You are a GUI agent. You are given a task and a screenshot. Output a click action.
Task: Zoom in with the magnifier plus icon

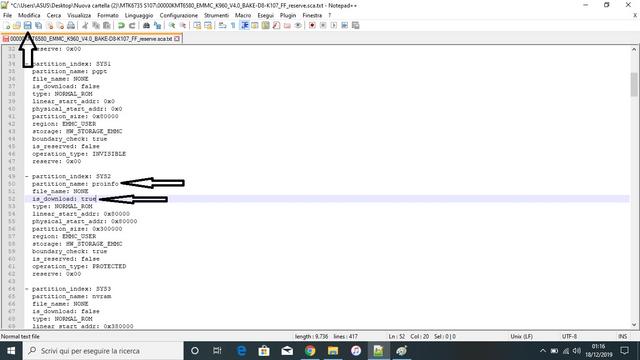tap(172, 25)
